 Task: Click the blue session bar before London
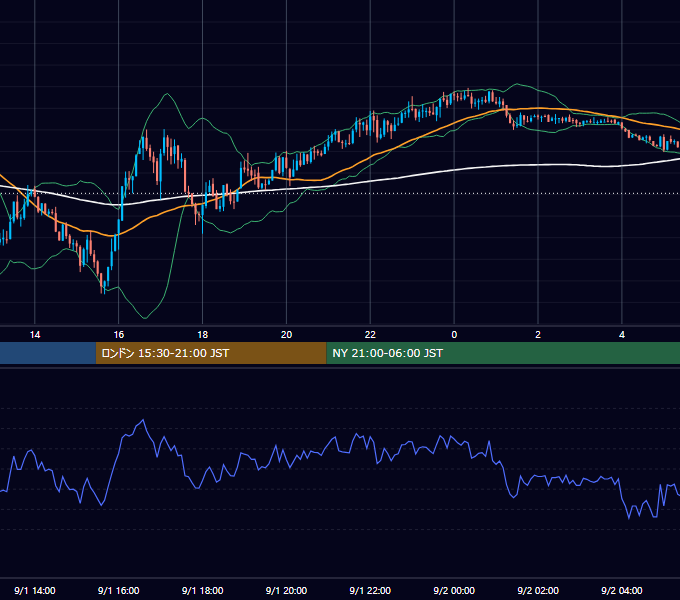(48, 353)
